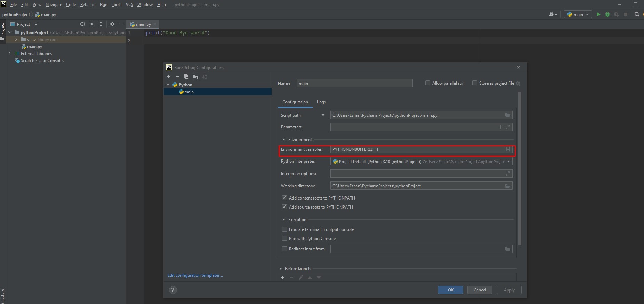Select main configuration in tree
The height and width of the screenshot is (304, 644).
pyautogui.click(x=218, y=92)
